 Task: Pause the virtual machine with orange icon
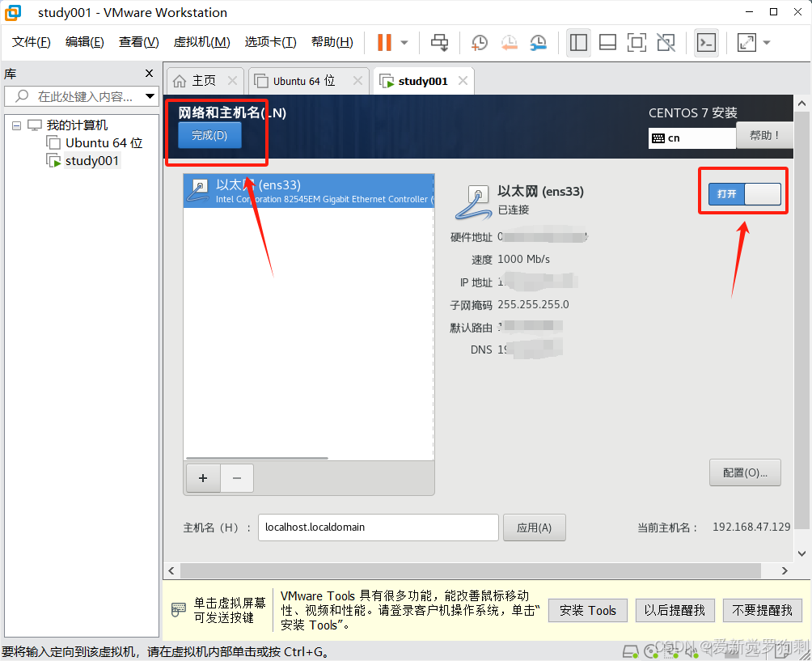(384, 43)
